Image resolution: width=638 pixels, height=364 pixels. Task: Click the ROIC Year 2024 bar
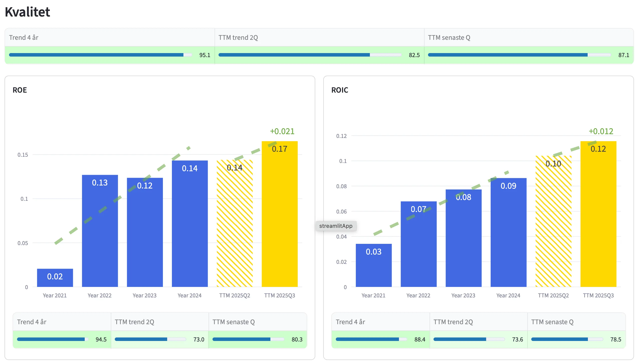[x=508, y=233]
